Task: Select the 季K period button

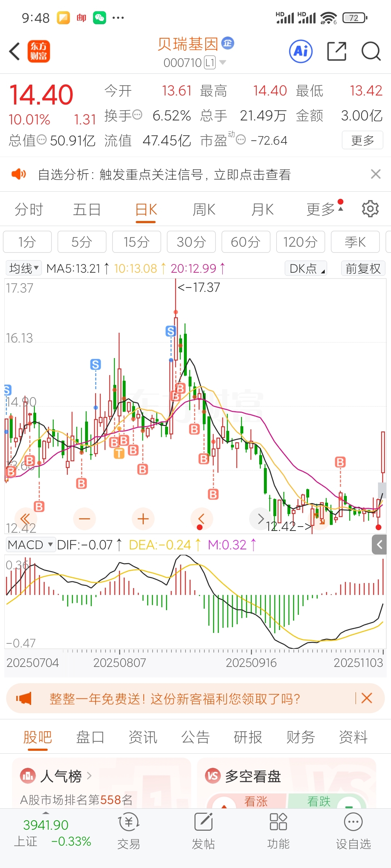Action: tap(355, 242)
